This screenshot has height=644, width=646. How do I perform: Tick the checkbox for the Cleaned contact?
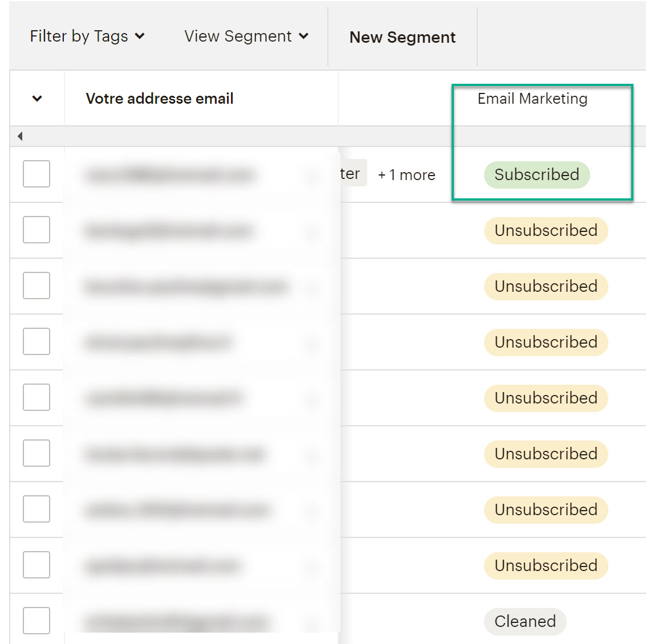(36, 621)
